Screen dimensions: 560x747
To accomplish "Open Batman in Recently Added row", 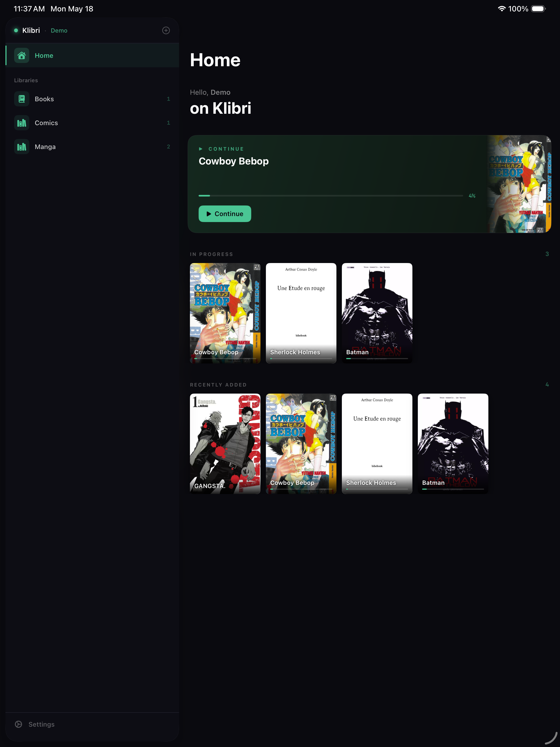I will [453, 444].
